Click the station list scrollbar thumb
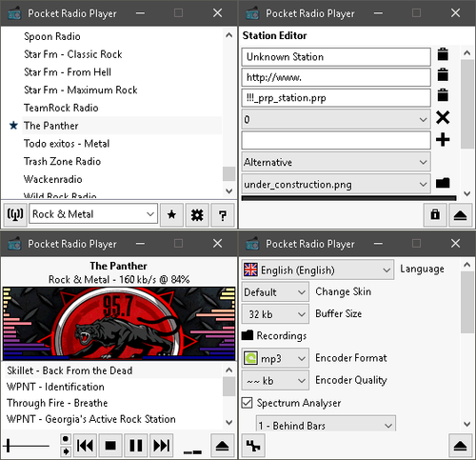This screenshot has height=460, width=476. 228,174
